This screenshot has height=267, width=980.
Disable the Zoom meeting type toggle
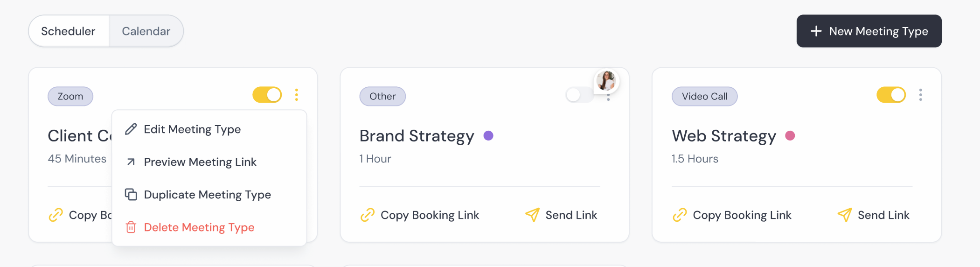(267, 95)
